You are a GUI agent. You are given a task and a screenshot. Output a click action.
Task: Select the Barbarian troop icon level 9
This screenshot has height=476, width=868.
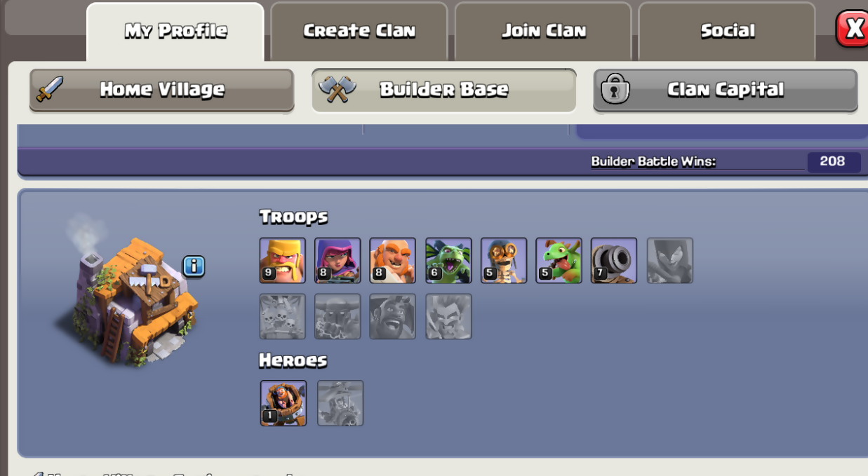click(282, 260)
